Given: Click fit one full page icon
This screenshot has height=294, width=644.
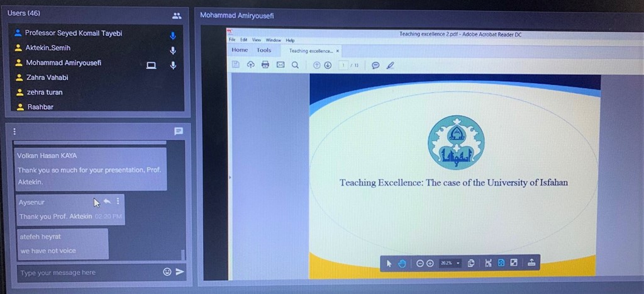Looking at the screenshot, I should pos(501,263).
